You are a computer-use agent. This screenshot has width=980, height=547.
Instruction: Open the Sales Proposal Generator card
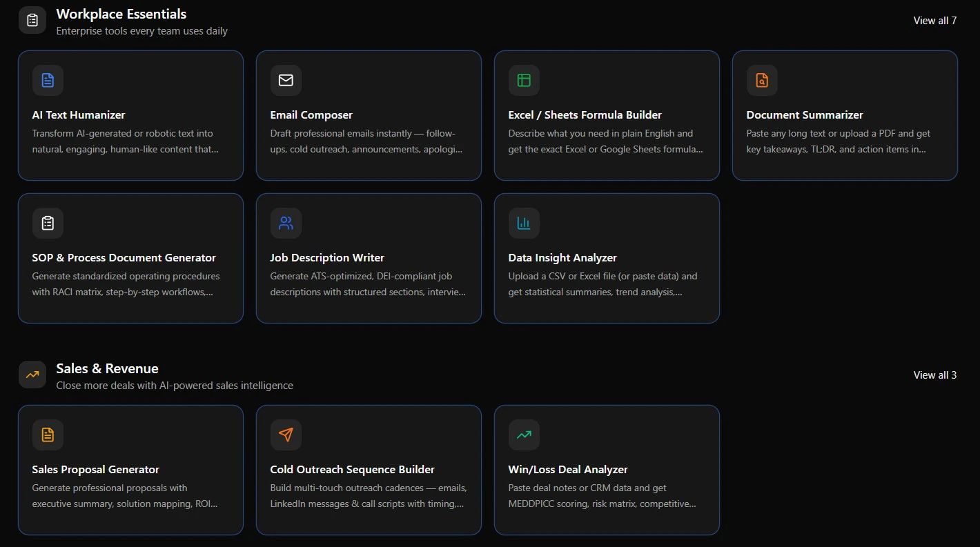coord(130,470)
